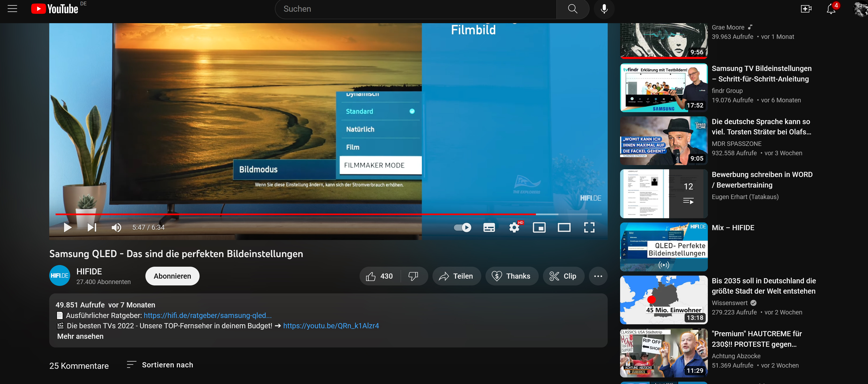Viewport: 868px width, 384px height.
Task: Open the notifications bell
Action: (831, 9)
